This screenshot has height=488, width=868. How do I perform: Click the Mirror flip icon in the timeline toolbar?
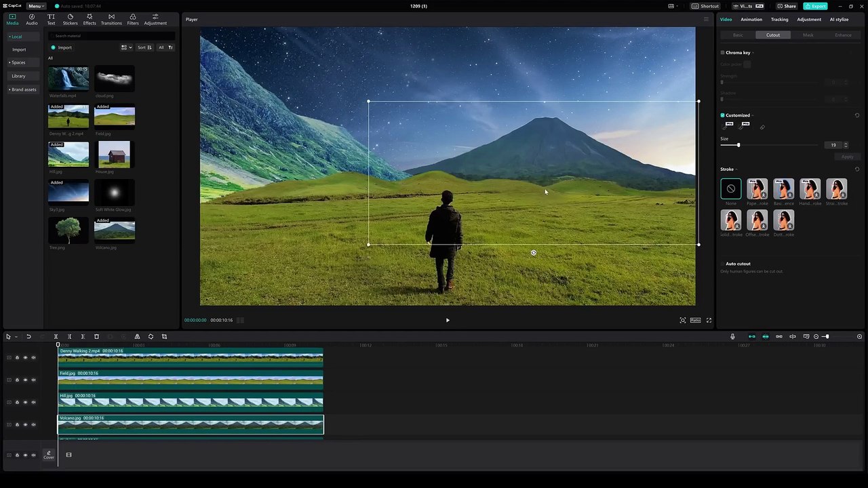(x=137, y=337)
